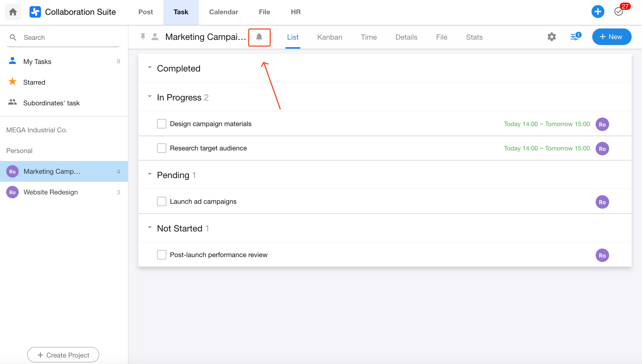642x364 pixels.
Task: Open the checkmark notifications with 27 badge
Action: click(619, 12)
